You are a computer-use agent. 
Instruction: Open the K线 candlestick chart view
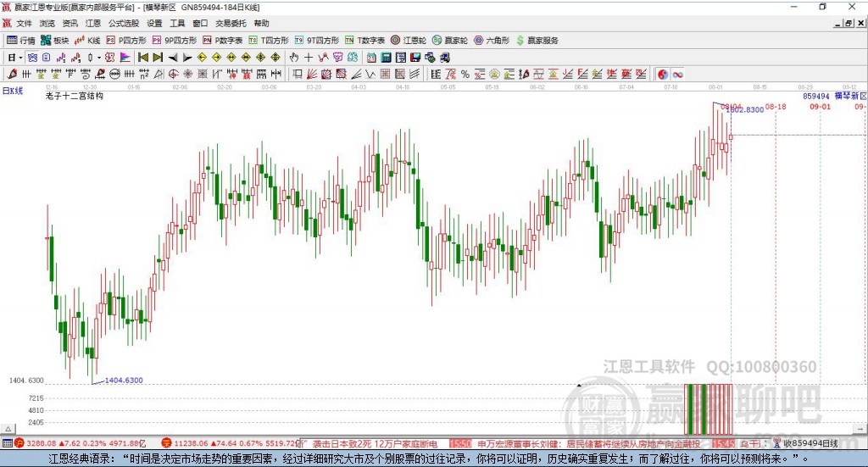pyautogui.click(x=88, y=40)
